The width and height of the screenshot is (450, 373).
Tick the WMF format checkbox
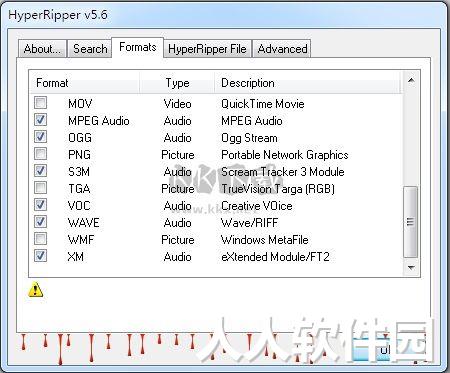pos(40,239)
